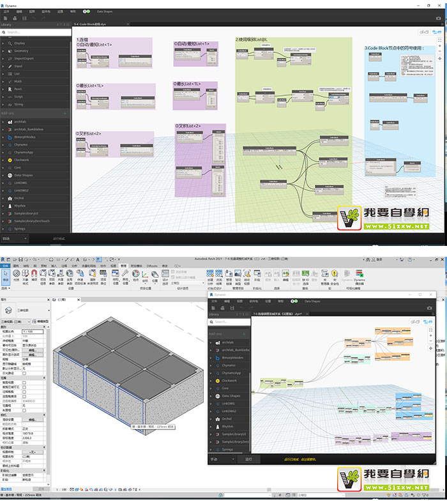Toggle sun path (日光路径) checkbox in Properties
The height and width of the screenshot is (504, 447).
tap(24, 374)
